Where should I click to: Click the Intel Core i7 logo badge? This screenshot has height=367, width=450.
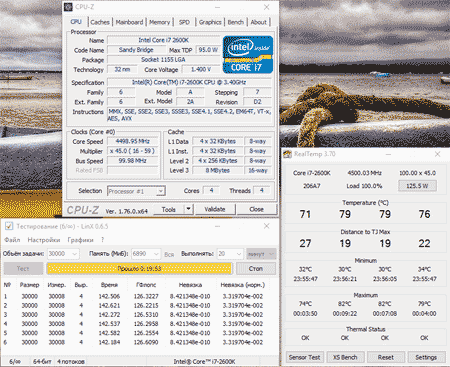[x=248, y=55]
